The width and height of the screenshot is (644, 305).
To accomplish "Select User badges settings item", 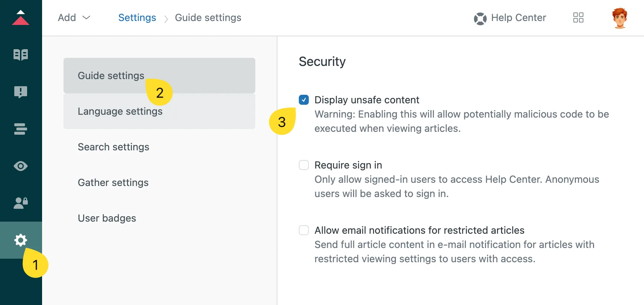I will tap(159, 218).
